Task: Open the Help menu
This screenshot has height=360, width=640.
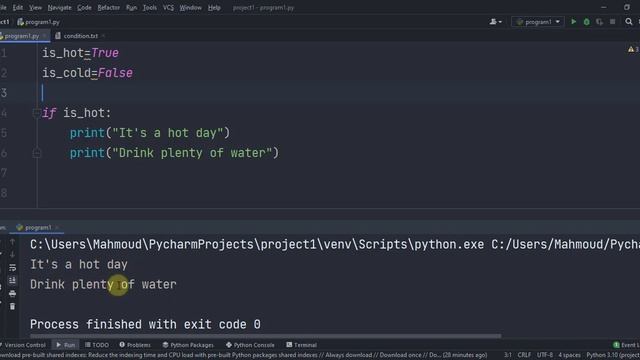Action: point(214,7)
